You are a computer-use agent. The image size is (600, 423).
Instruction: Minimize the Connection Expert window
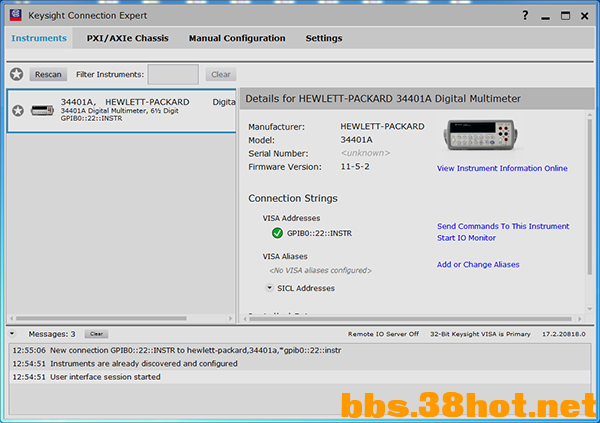[x=546, y=16]
